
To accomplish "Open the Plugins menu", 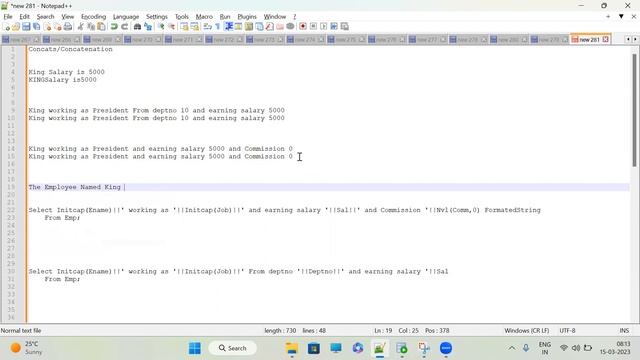I will tap(247, 17).
